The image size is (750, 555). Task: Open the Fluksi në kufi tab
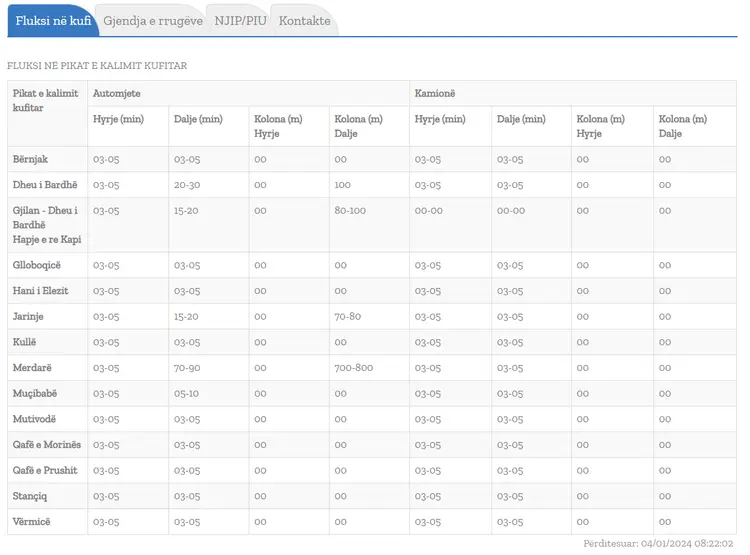pos(53,21)
